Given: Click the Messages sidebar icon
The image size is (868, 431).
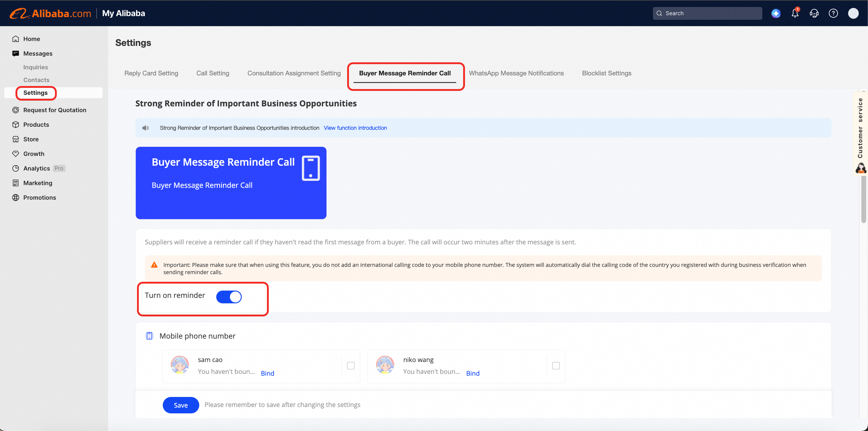Looking at the screenshot, I should 15,53.
